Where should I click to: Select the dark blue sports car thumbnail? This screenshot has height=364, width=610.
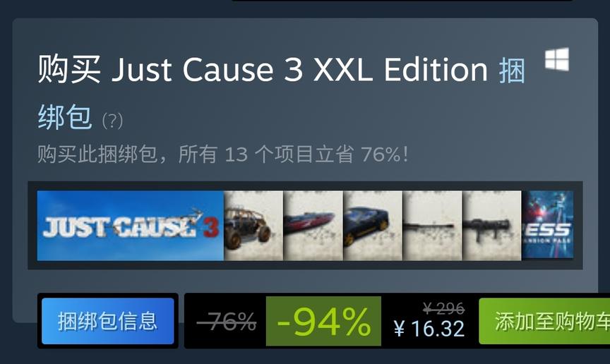[x=373, y=226]
